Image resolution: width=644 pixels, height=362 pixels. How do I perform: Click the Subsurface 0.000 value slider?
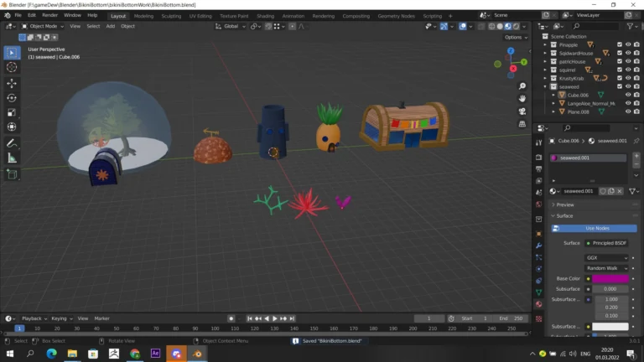(x=610, y=289)
